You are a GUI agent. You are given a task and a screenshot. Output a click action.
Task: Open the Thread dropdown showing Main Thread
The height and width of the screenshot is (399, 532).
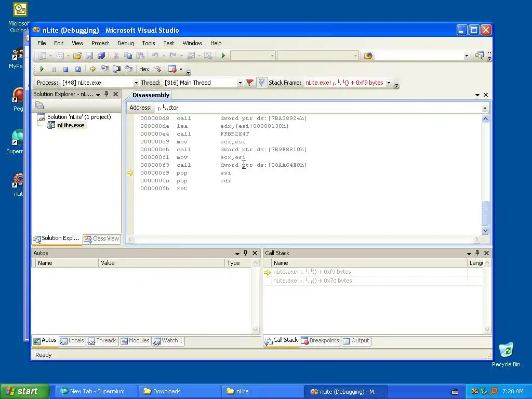point(240,83)
